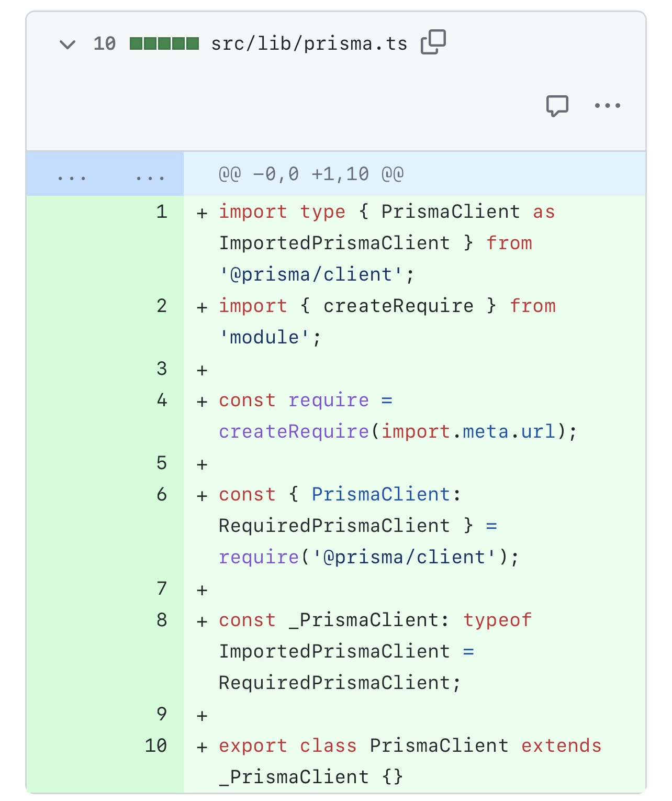Viewport: 672px width, 801px height.
Task: Select line number 1 in the diff
Action: (161, 212)
